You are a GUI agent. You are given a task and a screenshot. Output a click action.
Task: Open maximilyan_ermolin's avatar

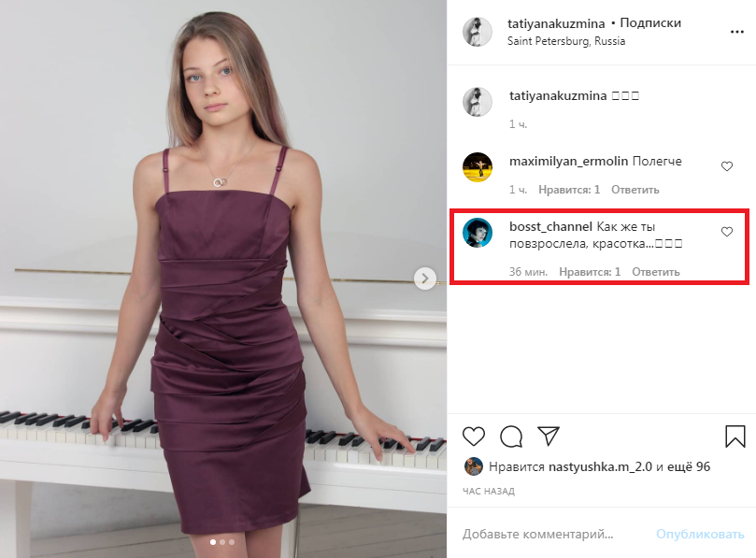point(478,166)
